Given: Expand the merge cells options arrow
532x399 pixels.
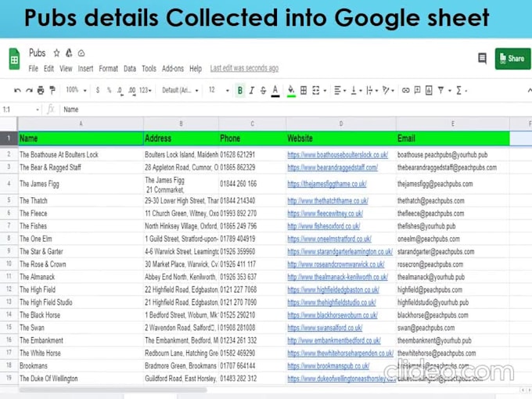Looking at the screenshot, I should tap(325, 91).
